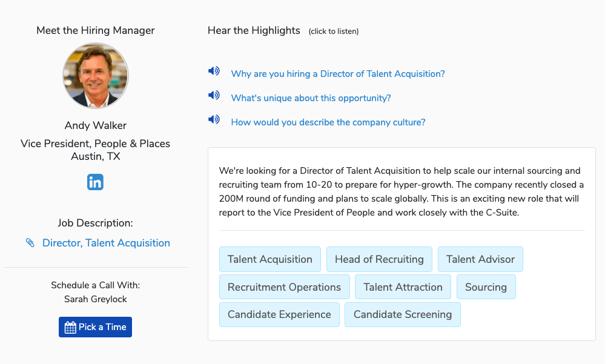Click the speaker icon beside the unique opportunity question
The width and height of the screenshot is (605, 364).
[214, 95]
